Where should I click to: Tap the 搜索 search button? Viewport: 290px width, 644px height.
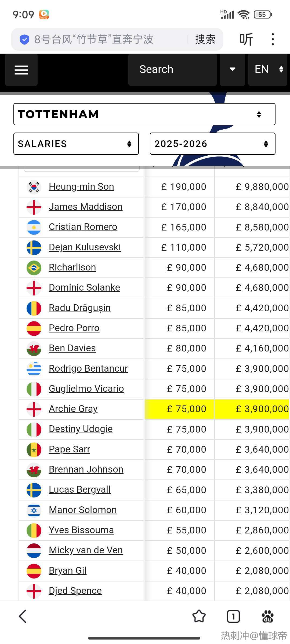click(x=205, y=39)
